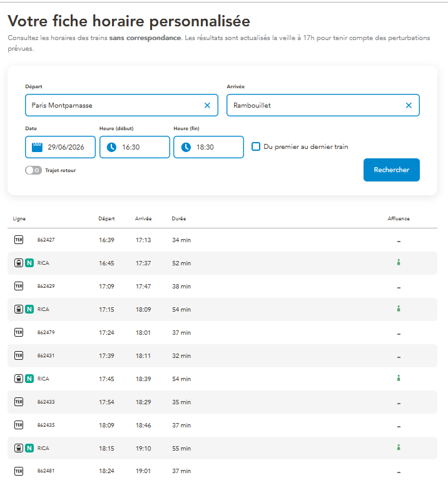
Task: Click the TER icon for train 862481
Action: coord(19,471)
